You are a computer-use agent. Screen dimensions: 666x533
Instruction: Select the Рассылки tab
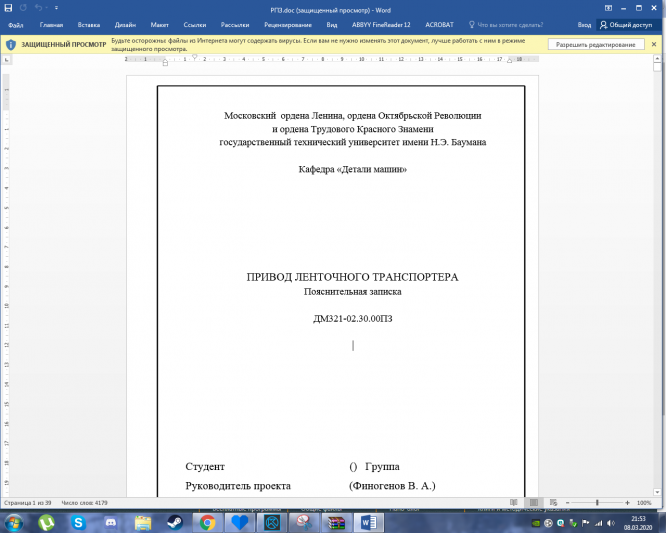click(235, 25)
